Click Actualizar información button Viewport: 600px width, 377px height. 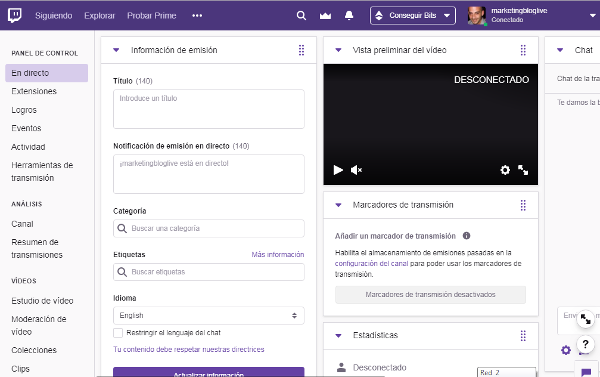[x=209, y=372]
